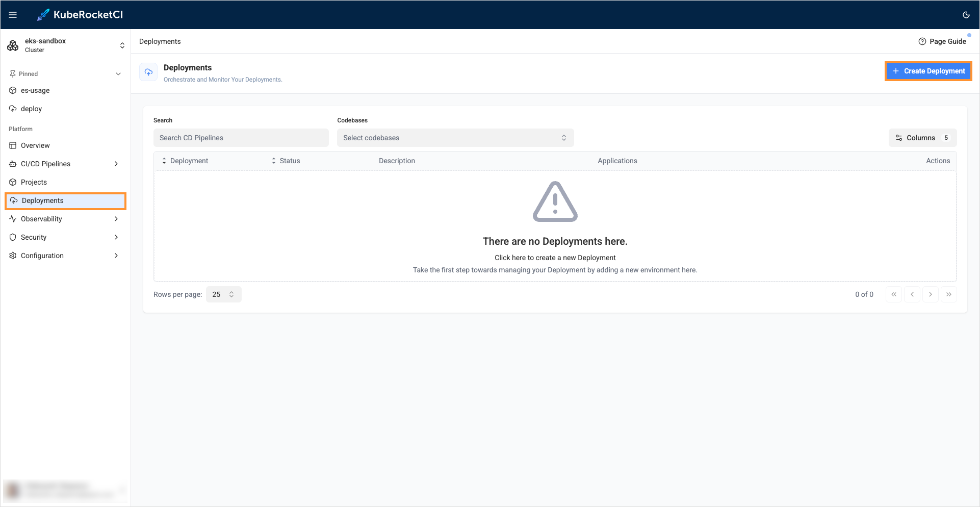The image size is (980, 507).
Task: Click the Create Deployment button
Action: pos(928,71)
